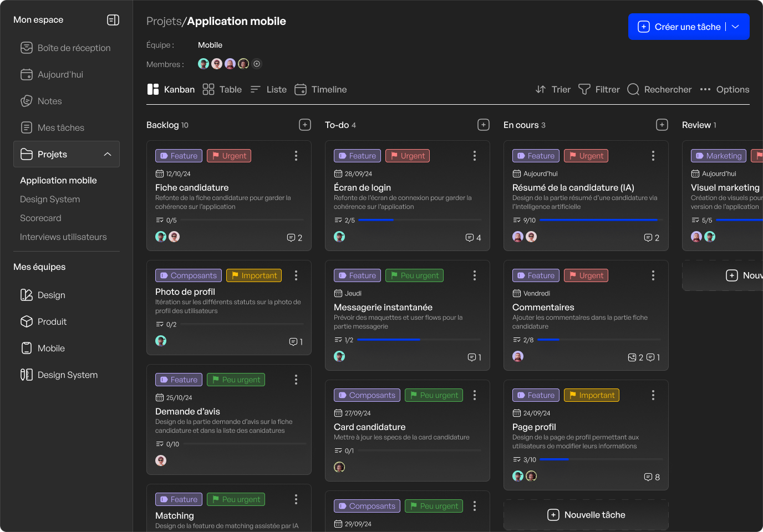
Task: Switch to the Table view tab
Action: [222, 89]
